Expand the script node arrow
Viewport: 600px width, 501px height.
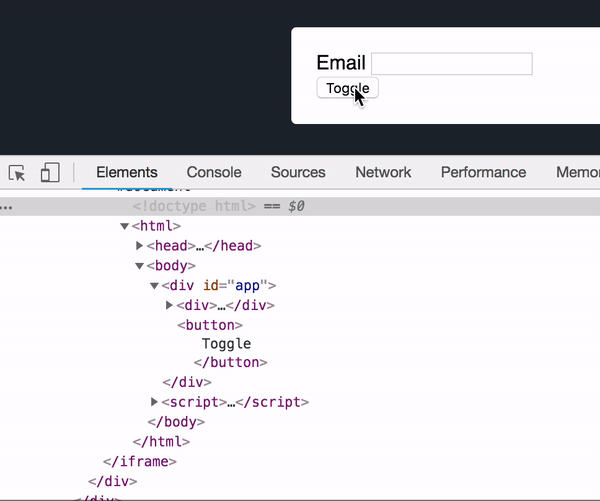click(154, 402)
